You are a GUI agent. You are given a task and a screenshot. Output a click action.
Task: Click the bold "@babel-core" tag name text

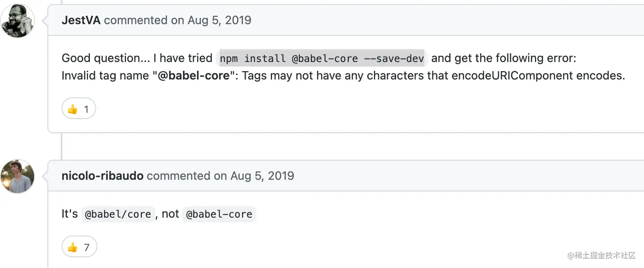click(194, 76)
